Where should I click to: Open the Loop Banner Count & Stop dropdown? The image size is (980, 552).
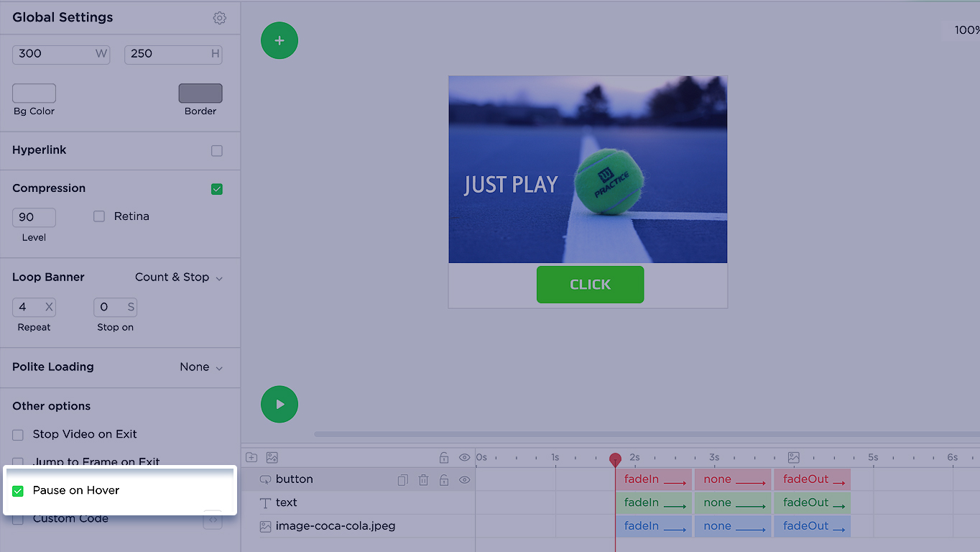click(179, 277)
